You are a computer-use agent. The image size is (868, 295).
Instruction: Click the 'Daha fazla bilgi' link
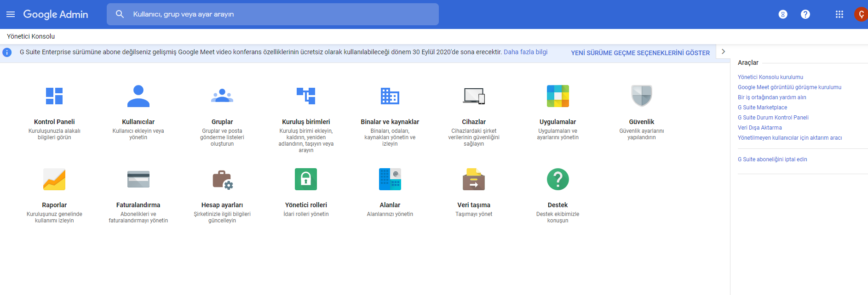[525, 52]
